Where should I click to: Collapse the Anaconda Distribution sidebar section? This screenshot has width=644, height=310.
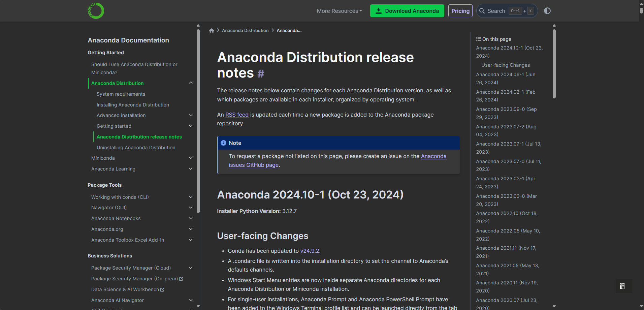[x=191, y=83]
